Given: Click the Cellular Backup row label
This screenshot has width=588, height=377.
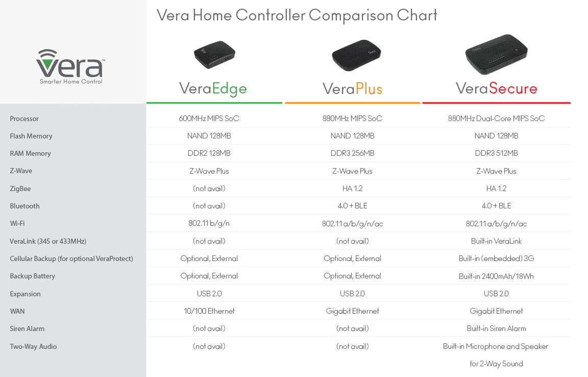Looking at the screenshot, I should (71, 258).
